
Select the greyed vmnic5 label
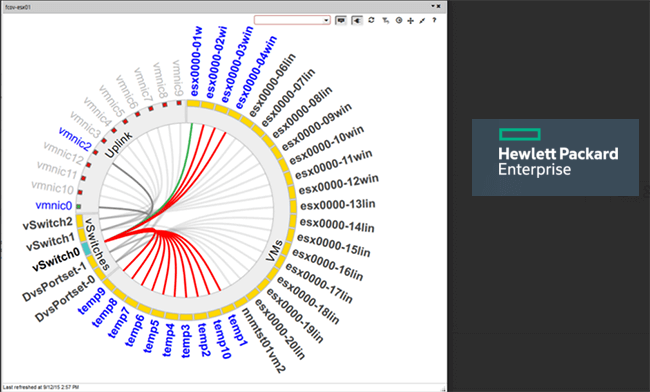pos(112,101)
